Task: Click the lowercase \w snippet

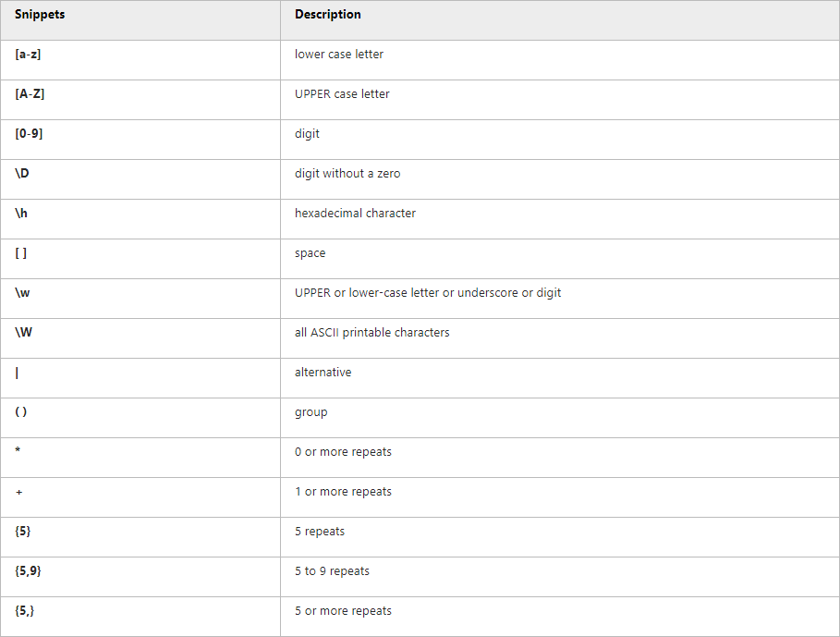Action: tap(22, 292)
